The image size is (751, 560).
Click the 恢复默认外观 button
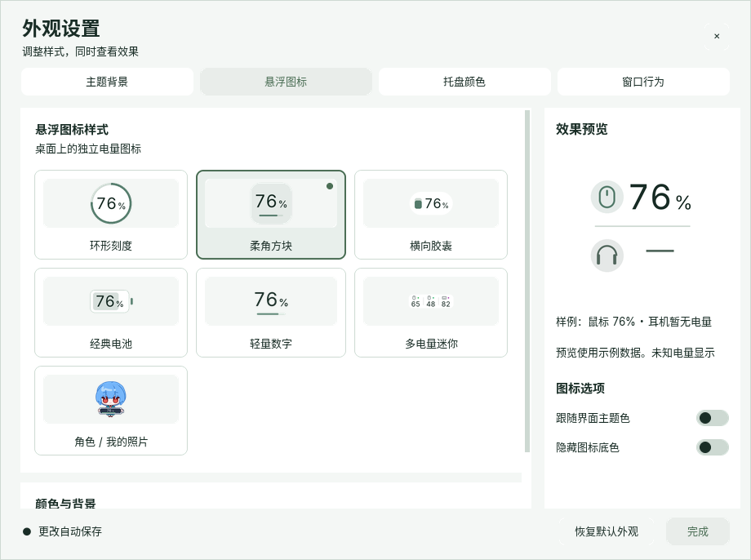[607, 531]
